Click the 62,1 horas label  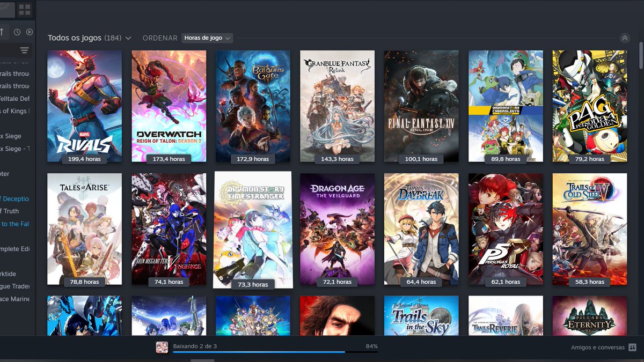click(x=506, y=282)
